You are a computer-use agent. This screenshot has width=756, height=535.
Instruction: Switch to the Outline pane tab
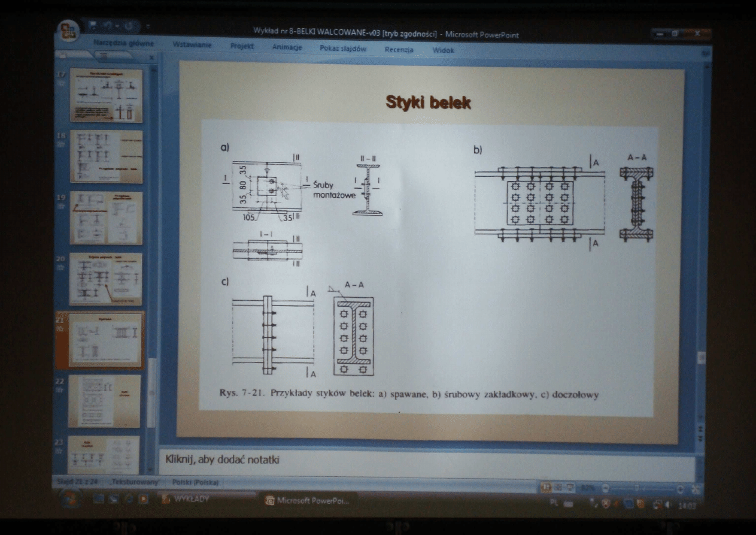[102, 56]
